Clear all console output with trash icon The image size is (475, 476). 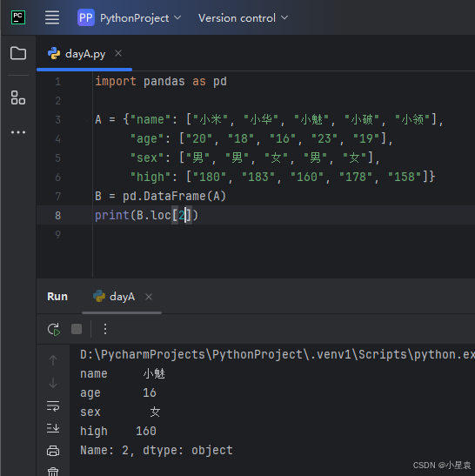point(53,472)
